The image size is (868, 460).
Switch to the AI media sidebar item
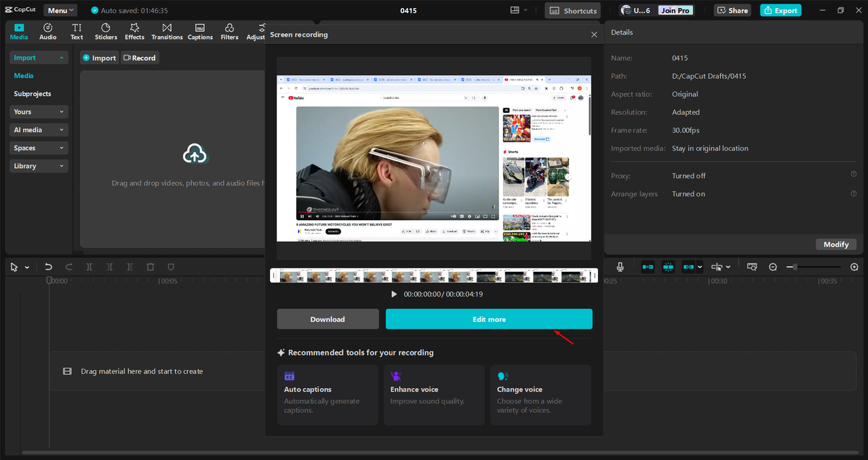click(x=39, y=129)
